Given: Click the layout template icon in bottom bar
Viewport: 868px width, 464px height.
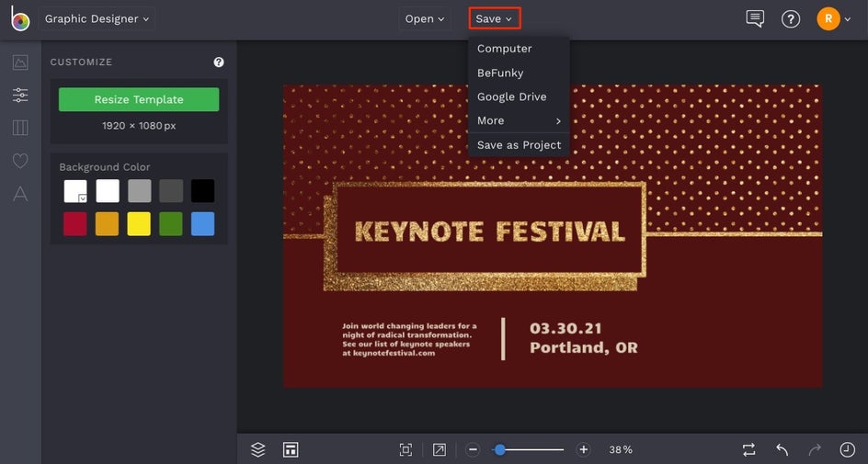Looking at the screenshot, I should (291, 449).
